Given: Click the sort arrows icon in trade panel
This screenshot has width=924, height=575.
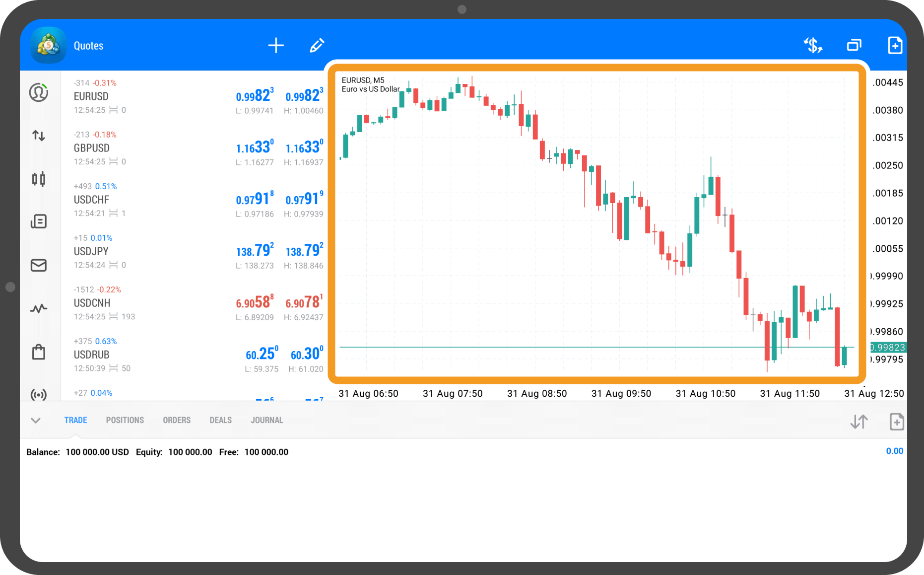Looking at the screenshot, I should point(859,422).
